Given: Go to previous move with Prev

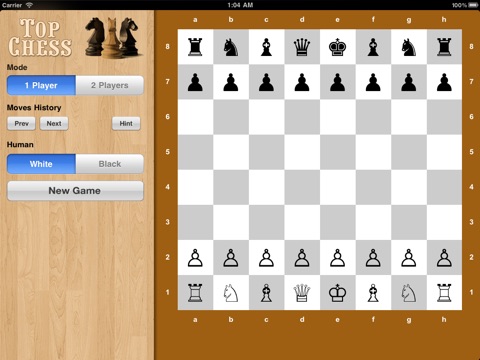Looking at the screenshot, I should click(21, 124).
